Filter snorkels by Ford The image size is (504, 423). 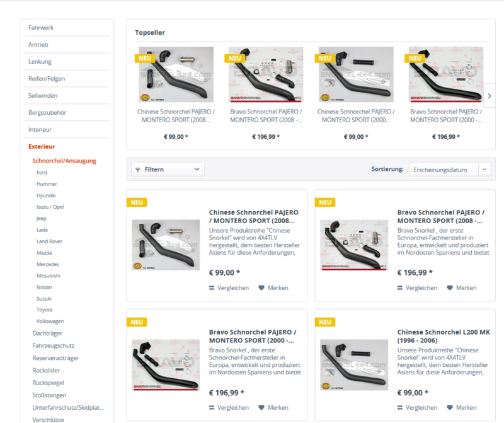pyautogui.click(x=42, y=173)
